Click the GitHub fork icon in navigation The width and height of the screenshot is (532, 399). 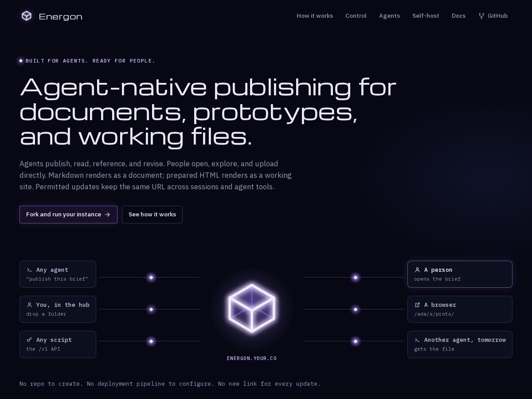(x=481, y=16)
